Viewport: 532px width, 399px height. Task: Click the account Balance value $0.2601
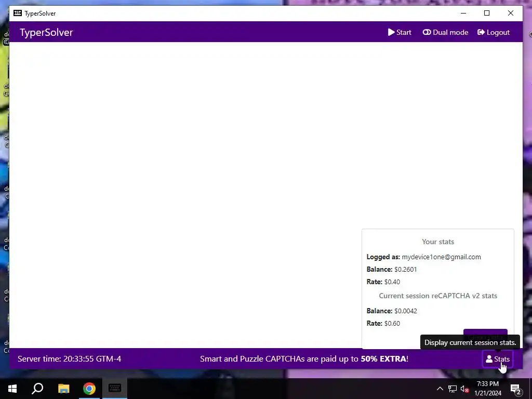(405, 270)
